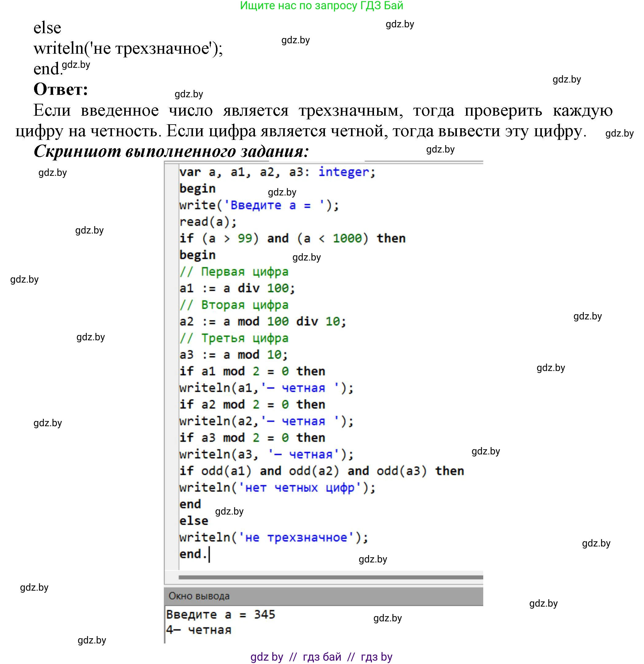Click the comment '// Вторая цифра'
This screenshot has width=644, height=664.
234,305
